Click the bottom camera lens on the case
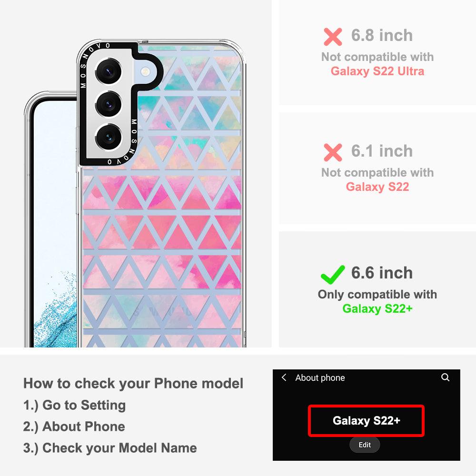Image resolution: width=476 pixels, height=476 pixels. click(x=109, y=137)
